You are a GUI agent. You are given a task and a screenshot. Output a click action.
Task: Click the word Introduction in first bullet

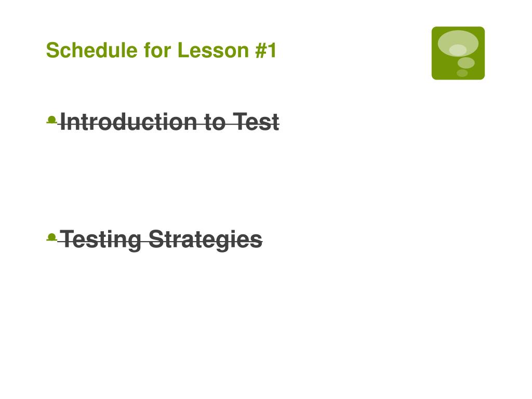click(x=128, y=122)
